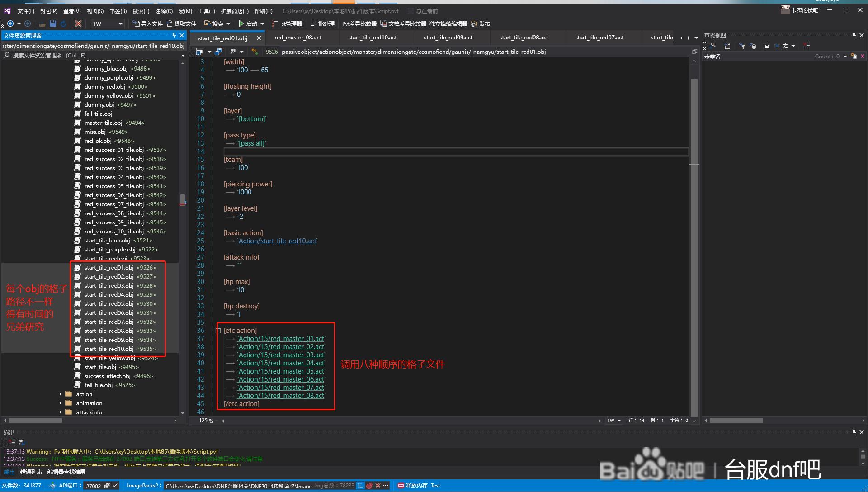This screenshot has width=868, height=492.
Task: Click on 'Action/start_tile_red10.act' link
Action: tap(277, 241)
